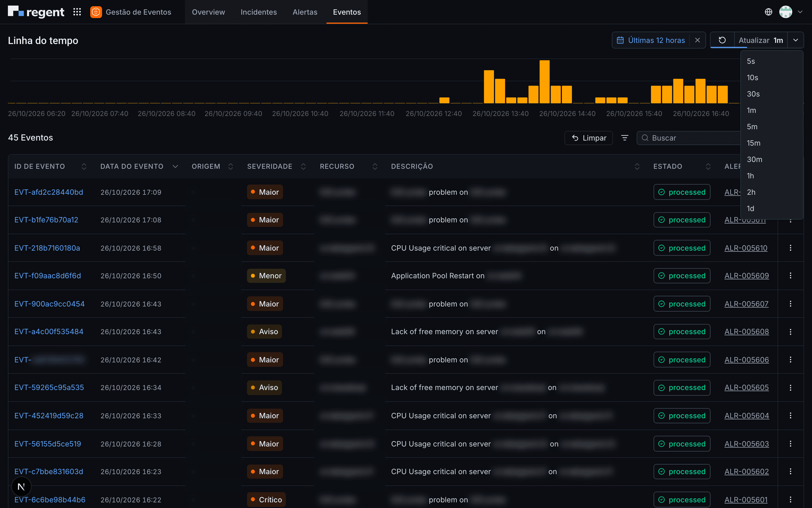This screenshot has height=508, width=812.
Task: Collapse the Atualizar interval dropdown chevron
Action: click(x=796, y=40)
